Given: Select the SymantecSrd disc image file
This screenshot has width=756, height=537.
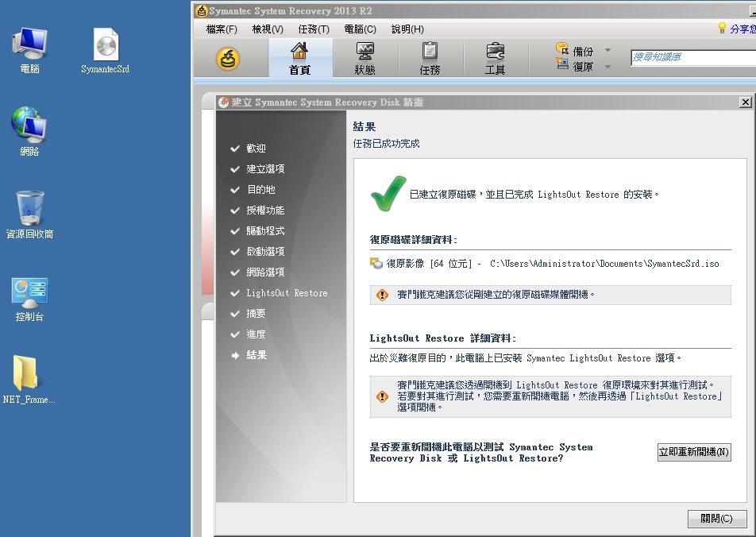Looking at the screenshot, I should [x=105, y=50].
